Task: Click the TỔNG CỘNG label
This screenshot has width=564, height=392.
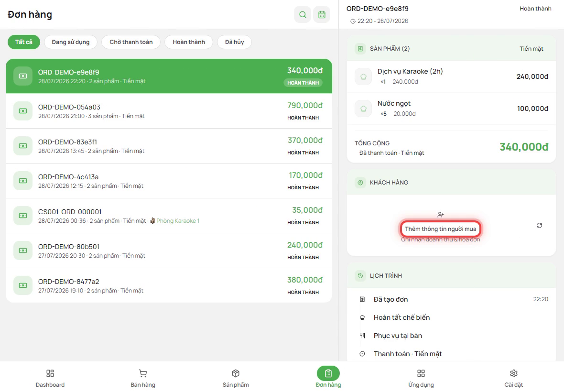Action: click(x=372, y=143)
